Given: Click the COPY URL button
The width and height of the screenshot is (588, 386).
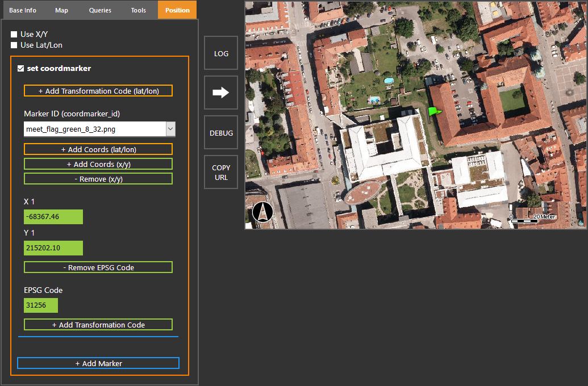Looking at the screenshot, I should click(220, 171).
